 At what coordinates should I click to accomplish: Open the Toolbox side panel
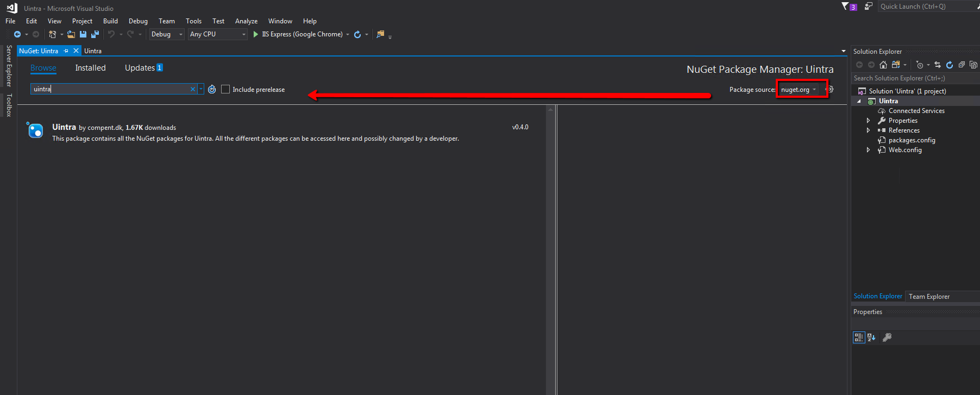(9, 105)
